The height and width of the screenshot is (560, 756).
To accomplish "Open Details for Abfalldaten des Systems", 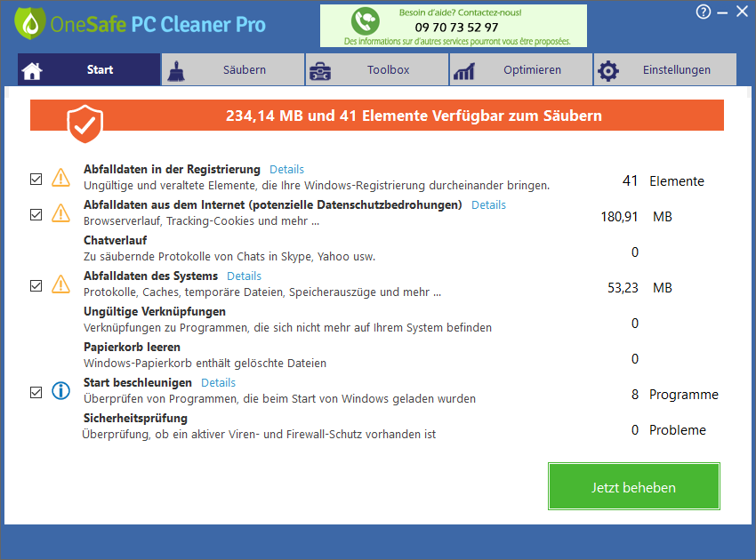I will point(244,276).
